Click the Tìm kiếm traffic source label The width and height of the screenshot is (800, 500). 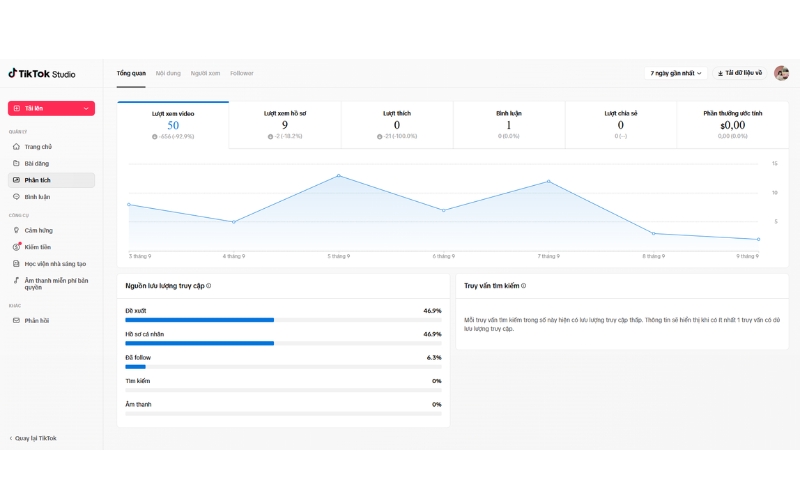[138, 381]
